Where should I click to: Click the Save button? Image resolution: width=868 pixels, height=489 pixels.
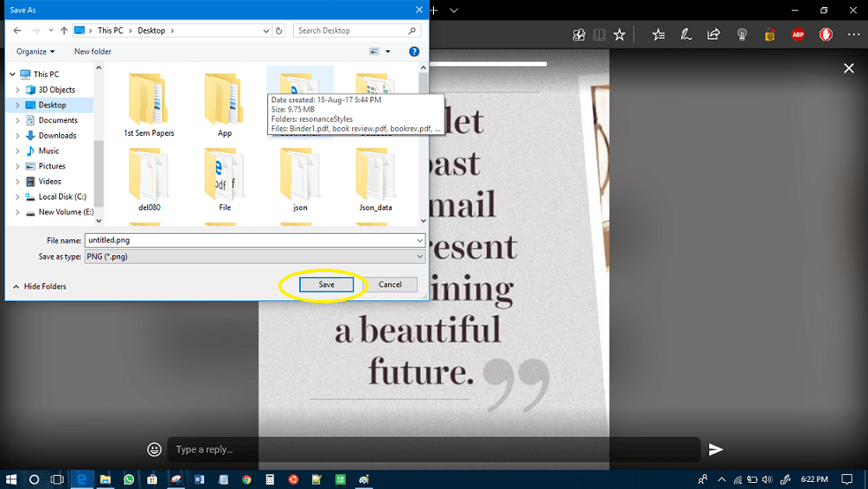(326, 284)
